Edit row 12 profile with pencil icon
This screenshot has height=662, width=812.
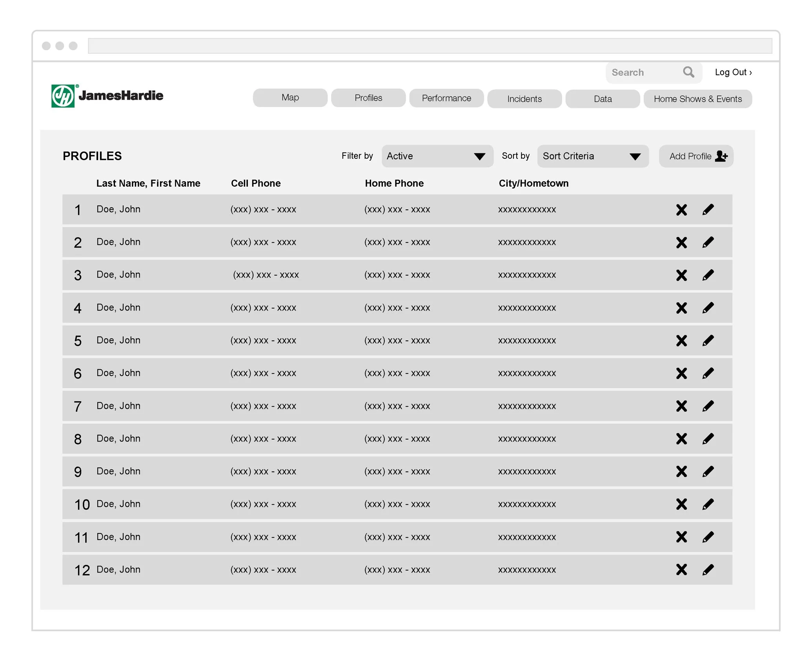point(708,569)
